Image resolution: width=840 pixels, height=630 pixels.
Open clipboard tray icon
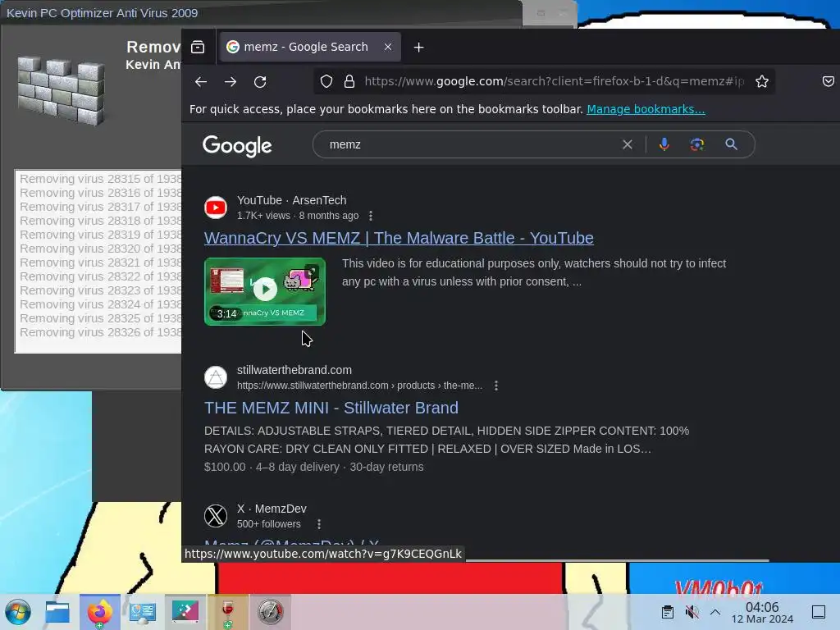[x=668, y=612]
